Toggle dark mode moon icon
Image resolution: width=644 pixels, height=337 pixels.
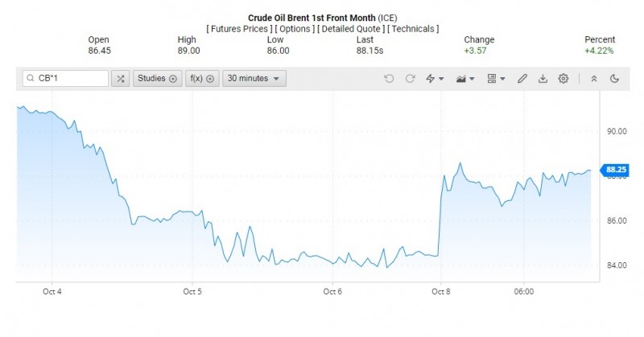pyautogui.click(x=615, y=78)
